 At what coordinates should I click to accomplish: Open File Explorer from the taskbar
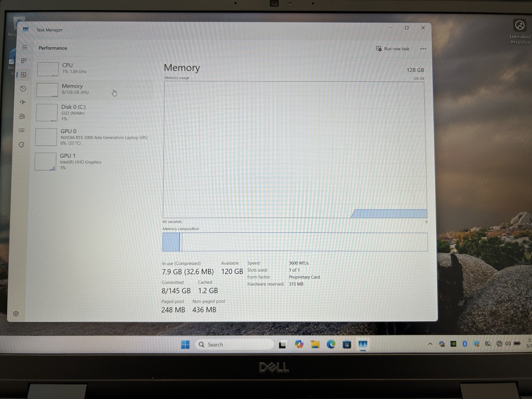pos(315,344)
